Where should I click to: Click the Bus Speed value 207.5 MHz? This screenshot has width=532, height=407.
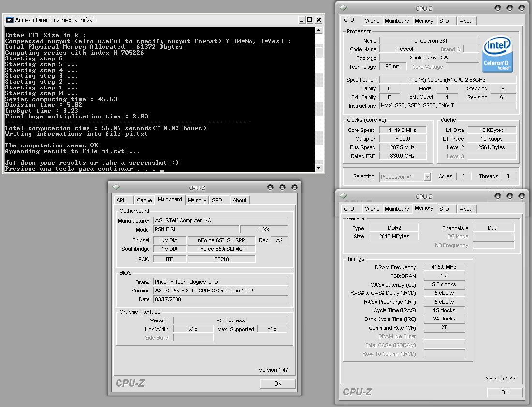tap(402, 147)
